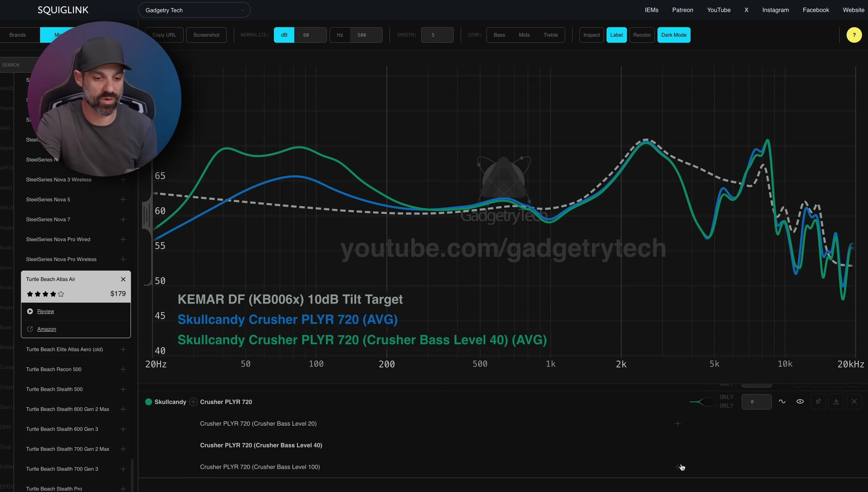Click the dB normalization value 60
Screen dimensions: 868x492
coord(310,35)
